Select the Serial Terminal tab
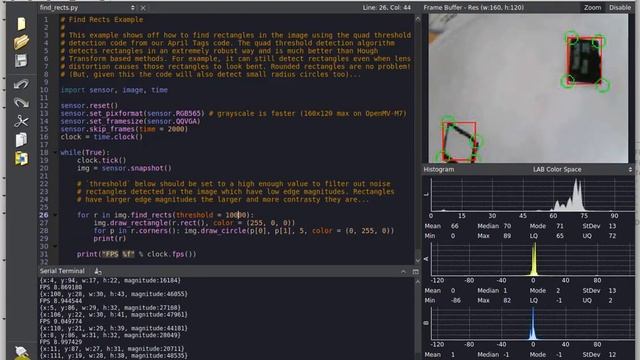Viewport: 640px width, 360px height. coord(62,271)
